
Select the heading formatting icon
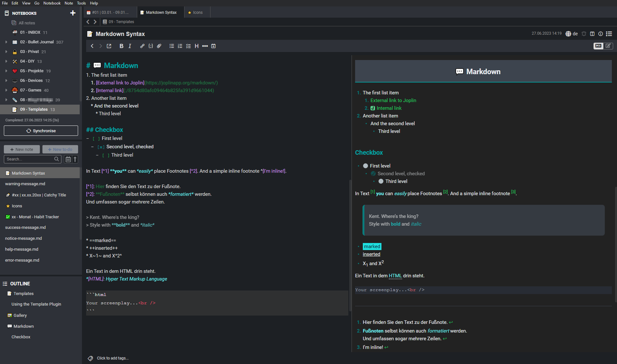click(196, 46)
